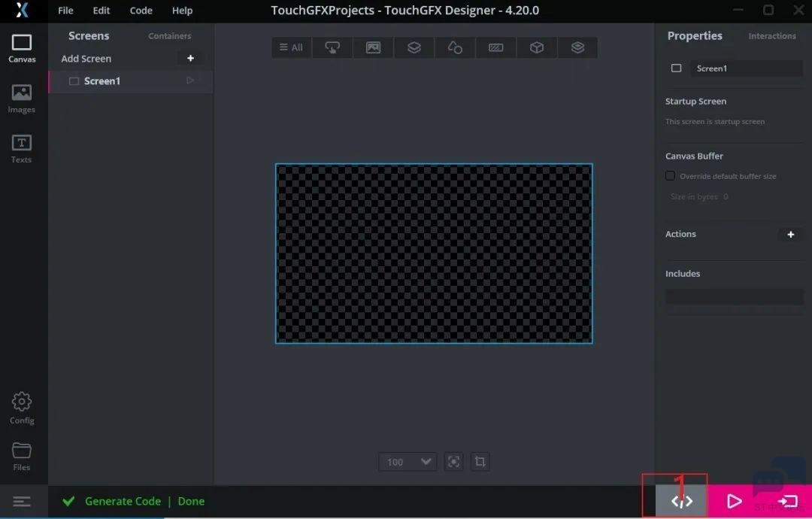Open the Progress Indicators widget category
This screenshot has height=519, width=812.
click(x=496, y=47)
